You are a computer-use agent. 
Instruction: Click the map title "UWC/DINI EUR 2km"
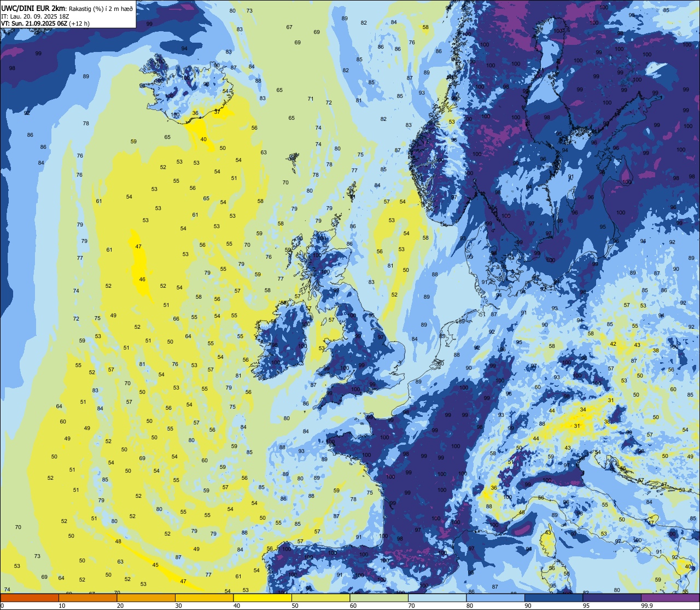click(32, 8)
